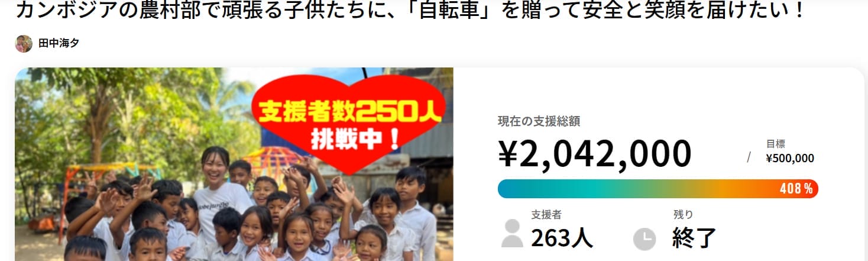Viewport: 868px width, 261px height.
Task: Click the gray clock icon
Action: coord(644,239)
